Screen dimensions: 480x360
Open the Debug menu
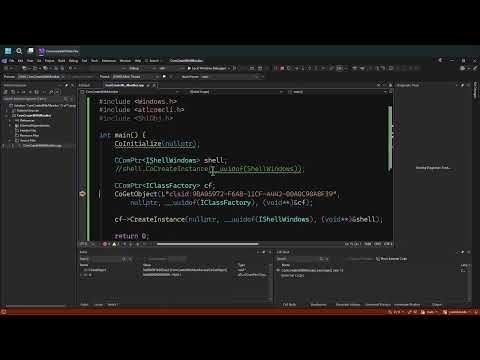tap(73, 61)
